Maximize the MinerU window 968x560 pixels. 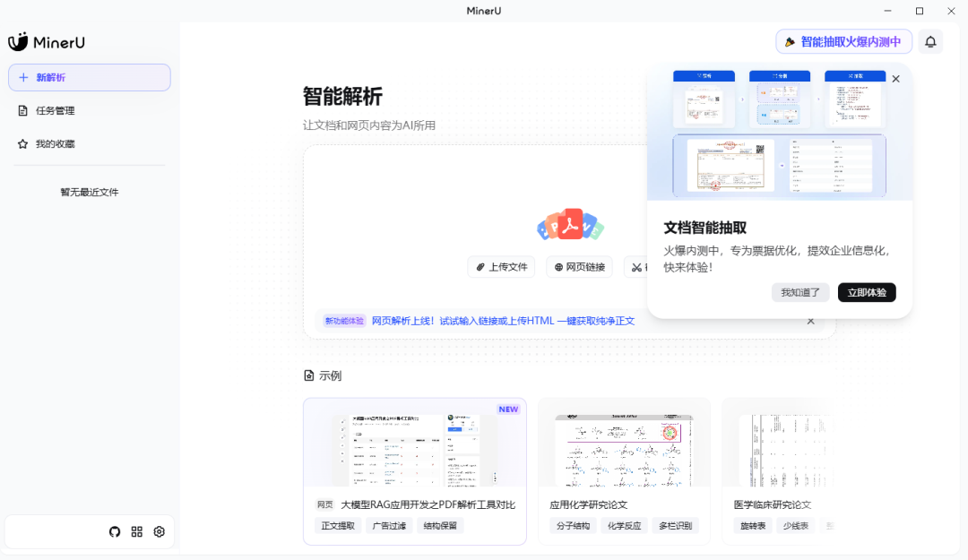(920, 11)
